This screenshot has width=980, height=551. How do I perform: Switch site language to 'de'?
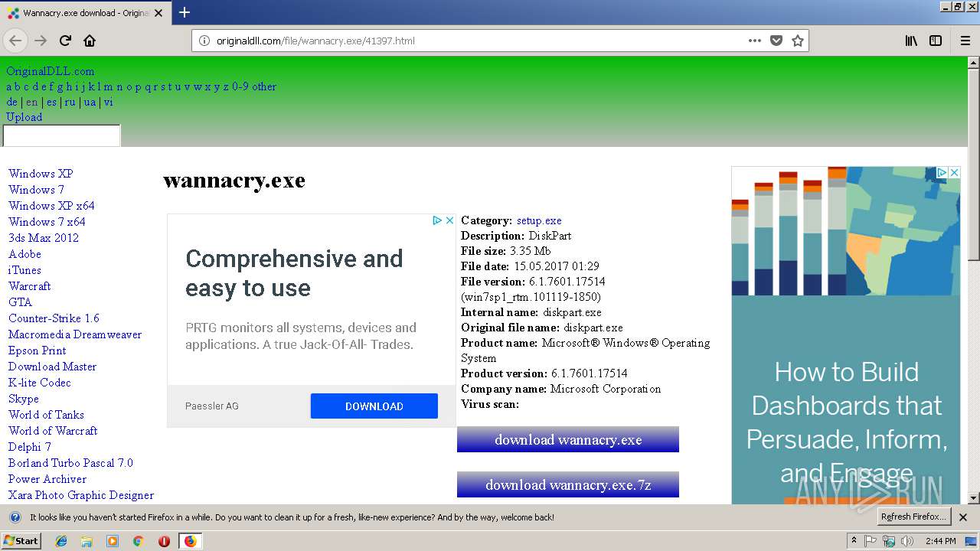point(11,102)
